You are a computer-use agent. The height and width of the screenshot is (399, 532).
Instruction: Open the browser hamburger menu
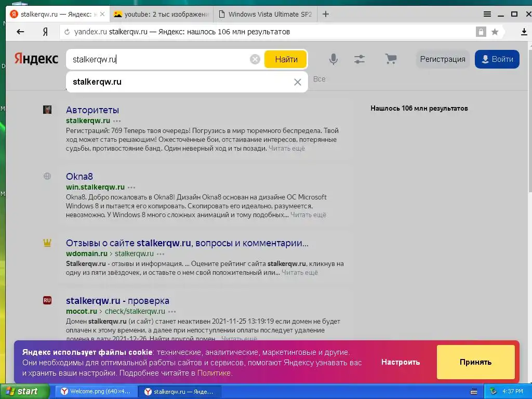487,14
